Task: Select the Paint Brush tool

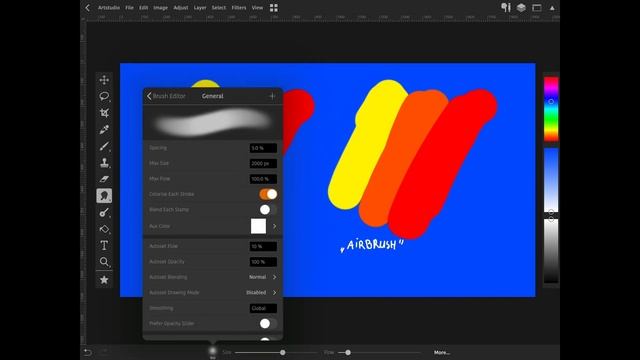Action: (104, 146)
